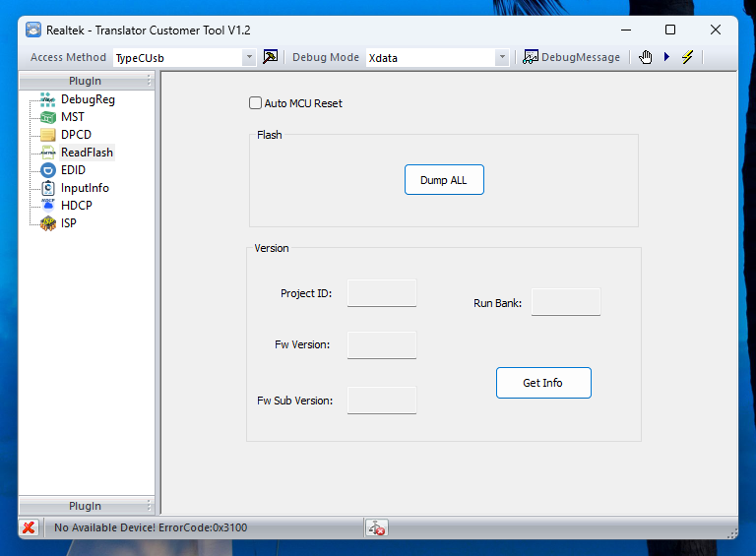Click the lightning bolt toolbar icon
Screen dimensions: 756x556
point(687,57)
